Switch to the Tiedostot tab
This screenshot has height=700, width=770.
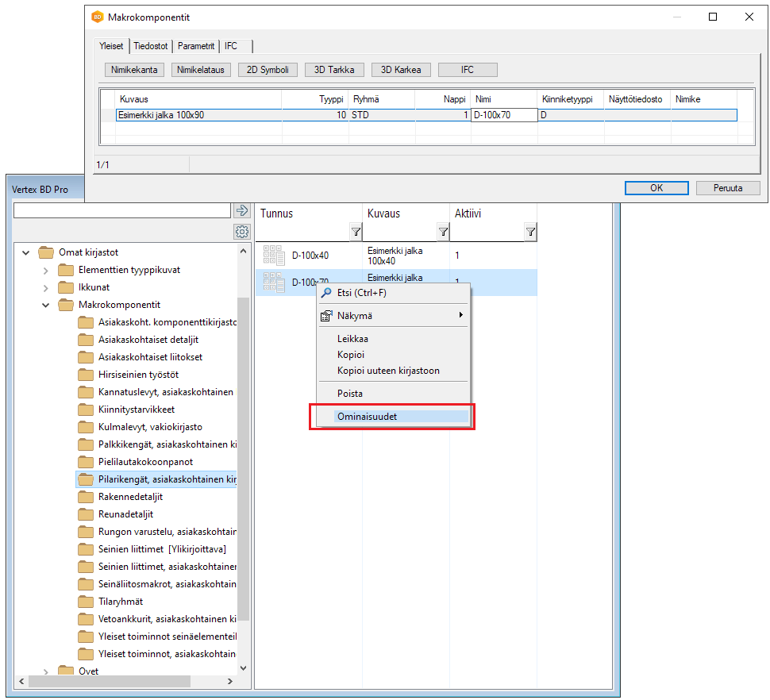tap(150, 46)
